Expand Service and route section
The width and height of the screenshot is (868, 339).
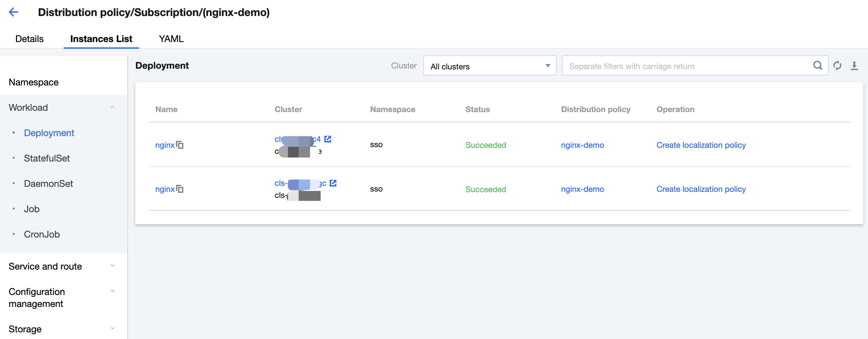(x=113, y=266)
